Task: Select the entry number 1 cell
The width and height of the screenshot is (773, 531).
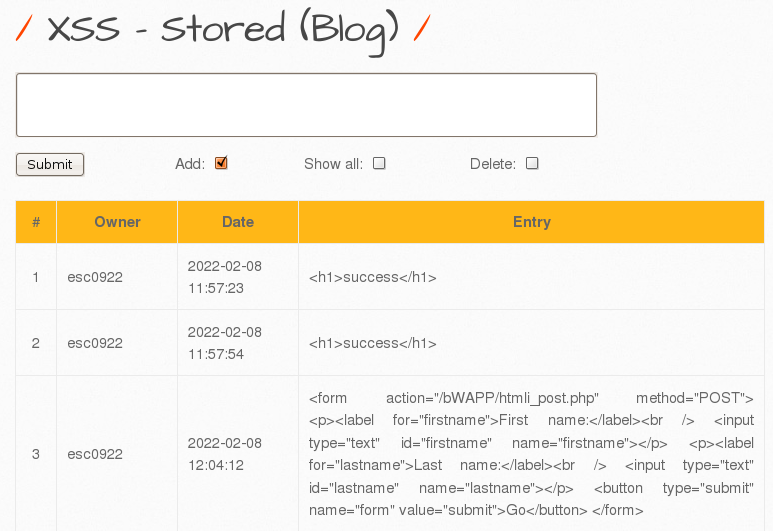Action: 36,277
